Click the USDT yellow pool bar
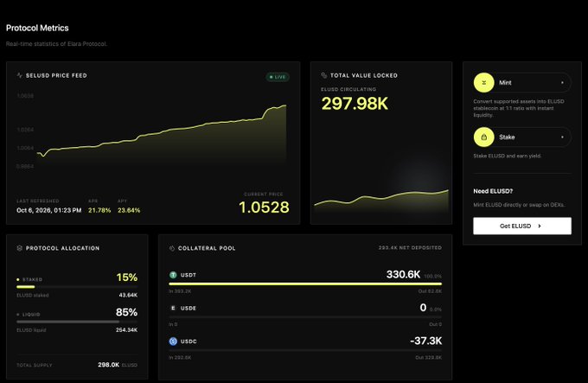Image resolution: width=588 pixels, height=383 pixels. click(x=305, y=284)
